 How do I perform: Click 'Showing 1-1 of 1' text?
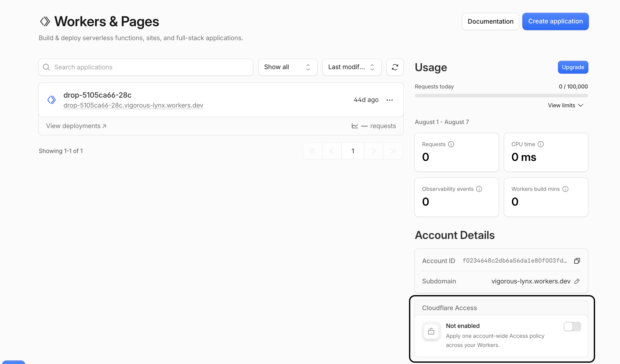(x=61, y=151)
